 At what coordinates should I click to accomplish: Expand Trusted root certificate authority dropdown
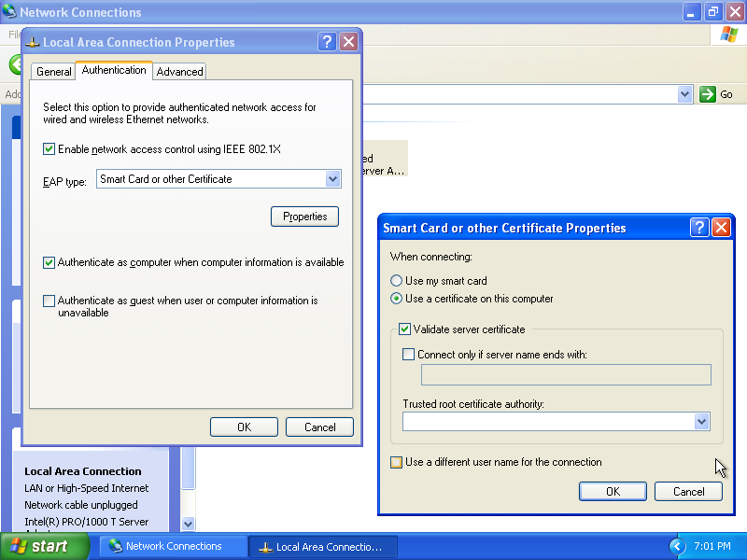click(701, 422)
